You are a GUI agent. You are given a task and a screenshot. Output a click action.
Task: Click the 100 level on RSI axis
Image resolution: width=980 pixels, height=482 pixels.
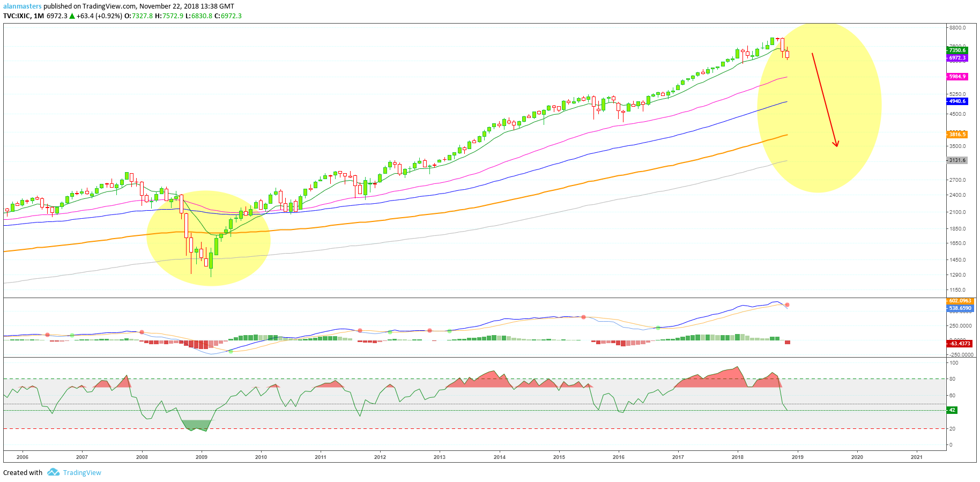[x=954, y=363]
